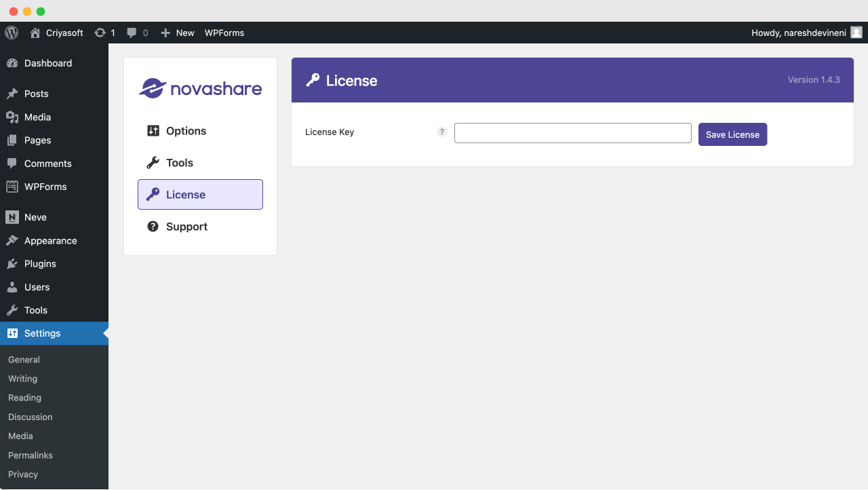Image resolution: width=868 pixels, height=490 pixels.
Task: Click the Appearance paintbrush icon
Action: pos(12,241)
